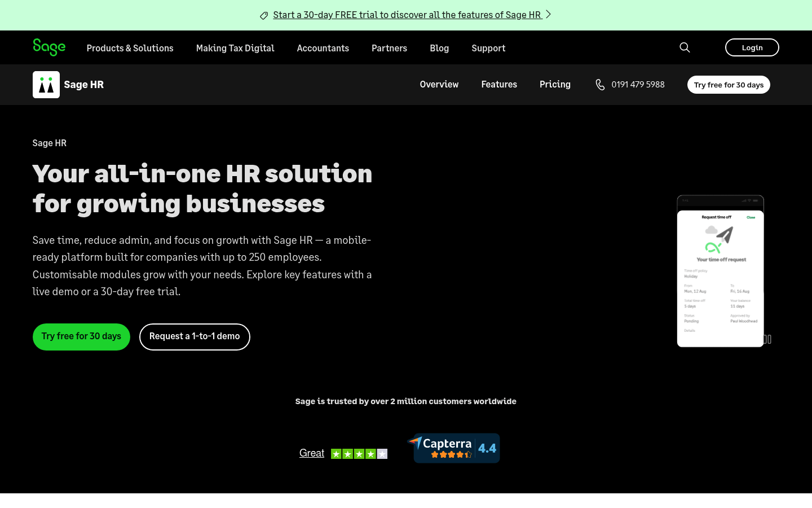Open the 30-day FREE trial banner link
The height and width of the screenshot is (508, 812).
pos(407,15)
